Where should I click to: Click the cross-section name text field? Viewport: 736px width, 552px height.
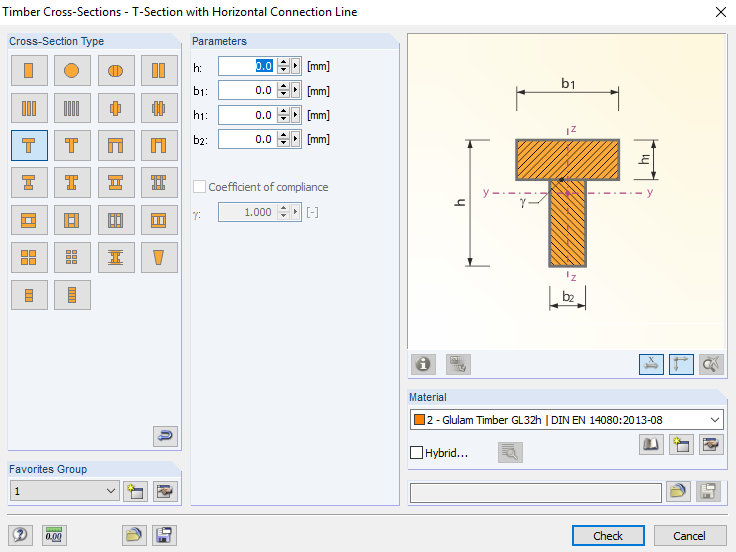point(536,492)
